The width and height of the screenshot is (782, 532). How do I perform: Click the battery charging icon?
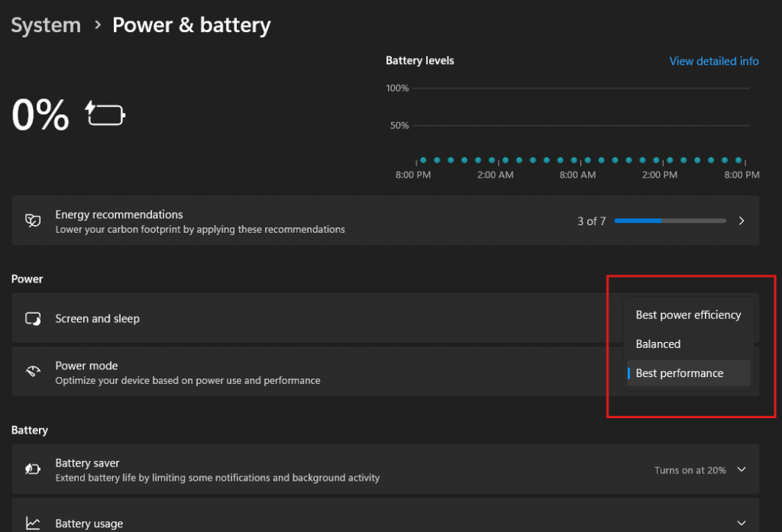point(105,114)
